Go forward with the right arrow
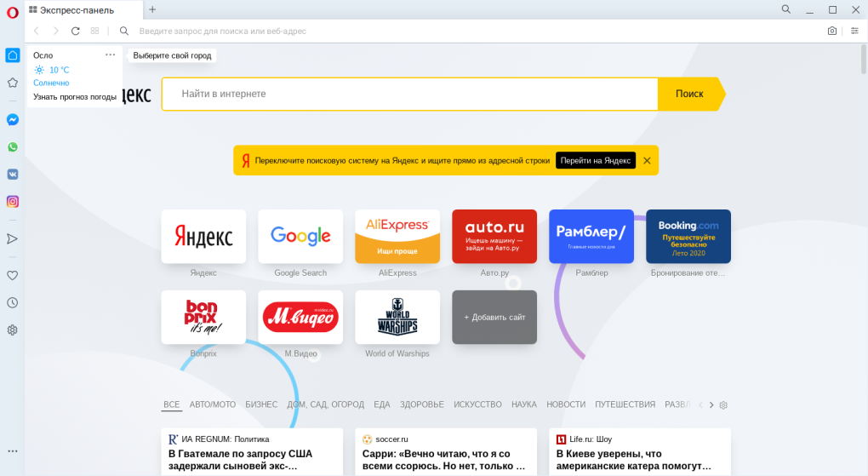 (x=55, y=31)
